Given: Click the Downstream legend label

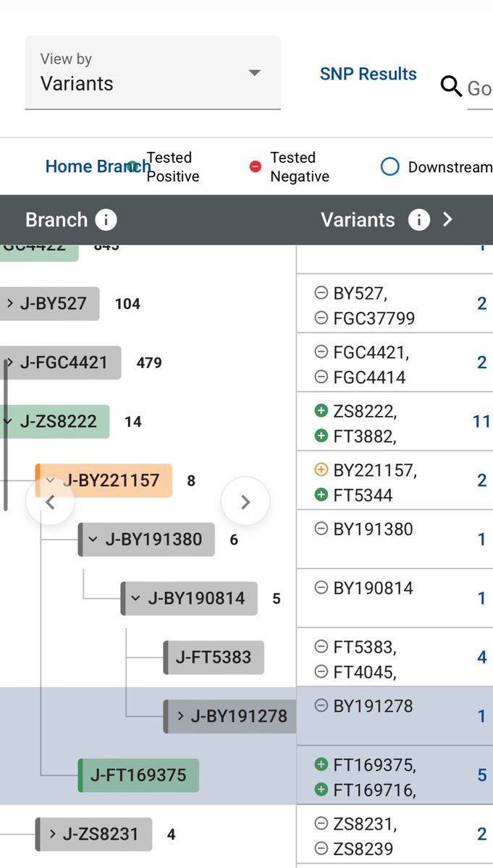Looking at the screenshot, I should (x=450, y=167).
